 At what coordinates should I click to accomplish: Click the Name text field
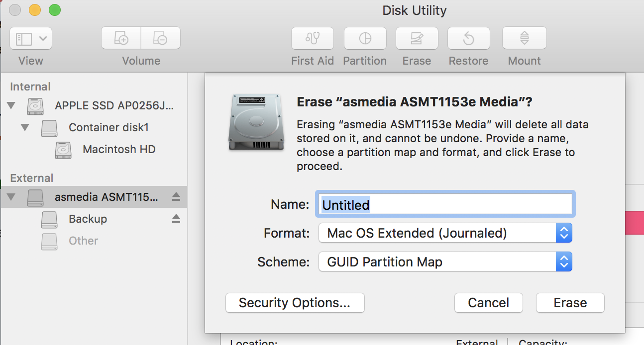[x=445, y=204]
